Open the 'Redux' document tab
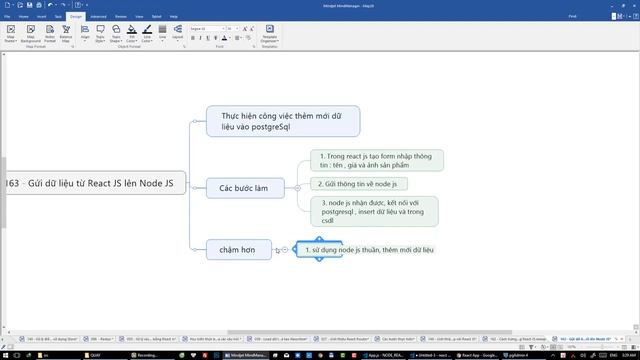 pyautogui.click(x=99, y=339)
